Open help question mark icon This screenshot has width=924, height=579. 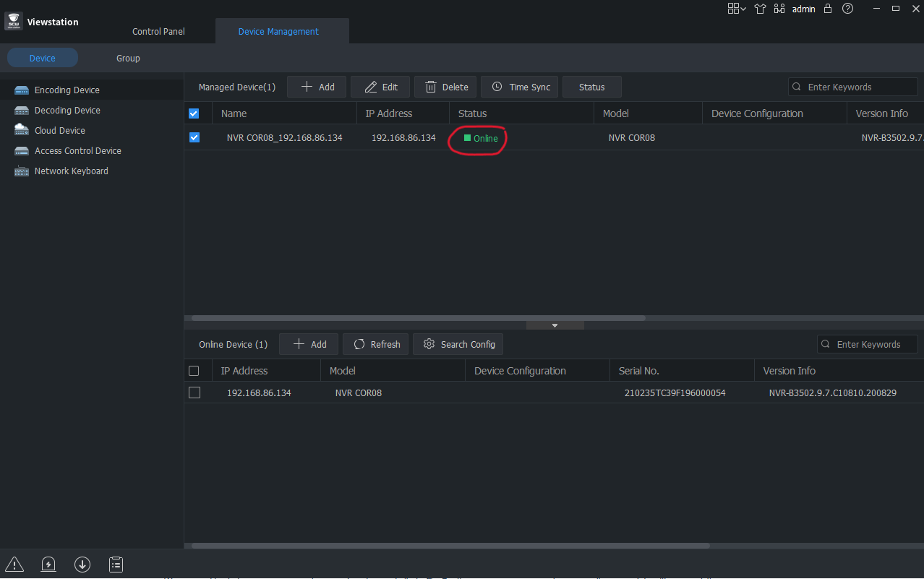tap(848, 9)
